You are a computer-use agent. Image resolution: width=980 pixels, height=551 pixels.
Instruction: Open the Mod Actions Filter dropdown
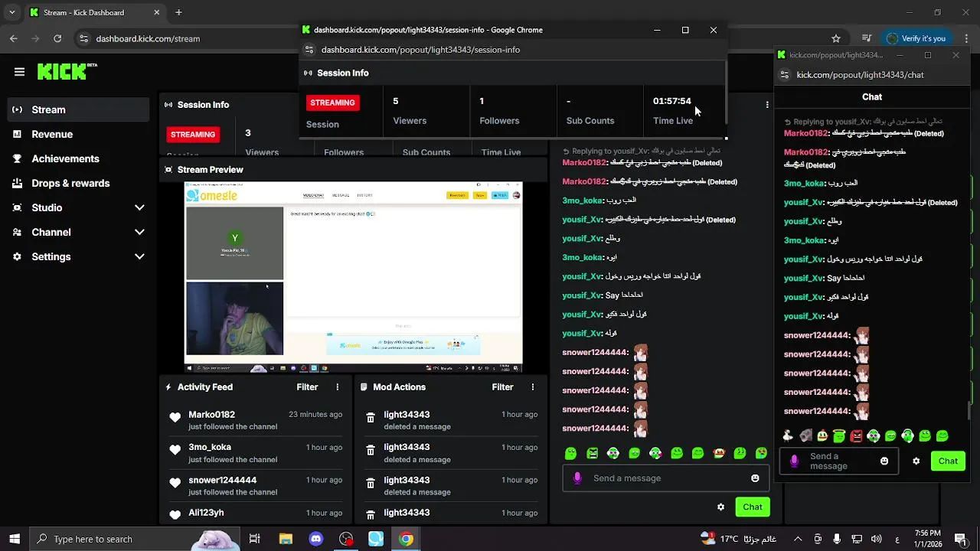pos(502,387)
